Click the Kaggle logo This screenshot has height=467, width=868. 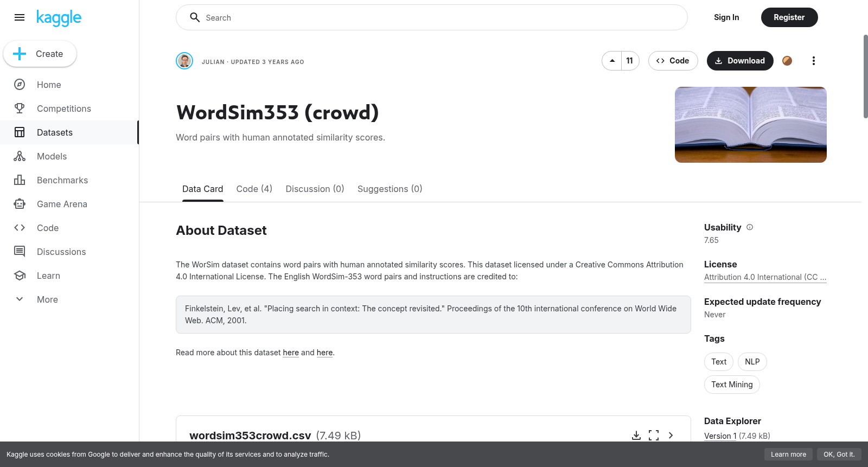59,18
